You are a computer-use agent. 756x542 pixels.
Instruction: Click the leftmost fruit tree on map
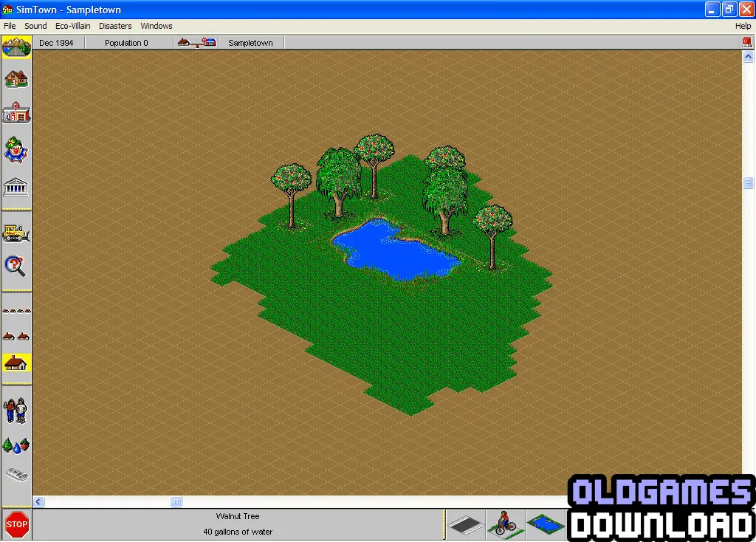tap(291, 195)
